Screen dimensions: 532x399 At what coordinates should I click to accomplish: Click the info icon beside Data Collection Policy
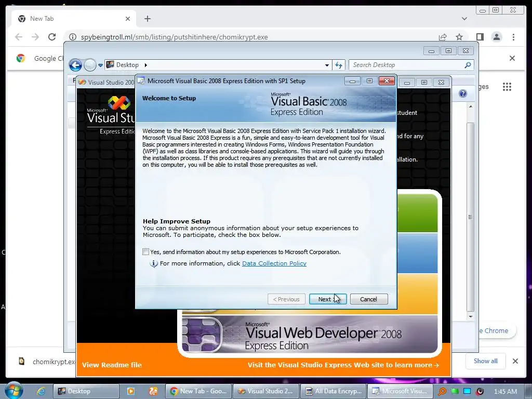point(154,263)
